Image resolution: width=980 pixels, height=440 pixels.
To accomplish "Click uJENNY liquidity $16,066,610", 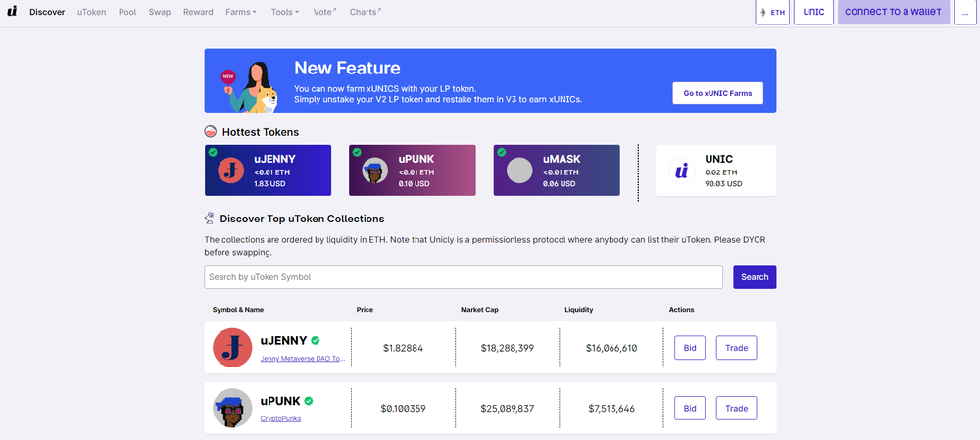I will [x=612, y=348].
